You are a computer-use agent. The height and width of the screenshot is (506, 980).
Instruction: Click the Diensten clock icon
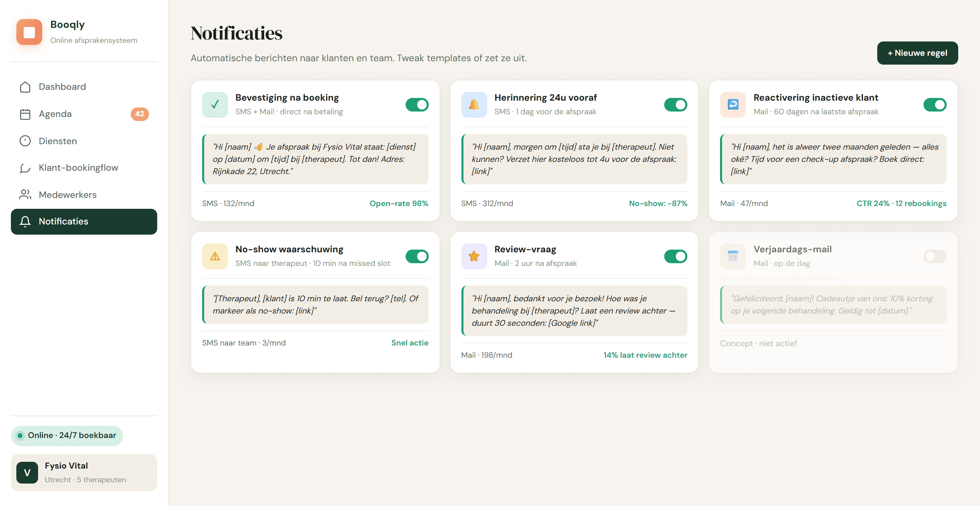pyautogui.click(x=25, y=141)
